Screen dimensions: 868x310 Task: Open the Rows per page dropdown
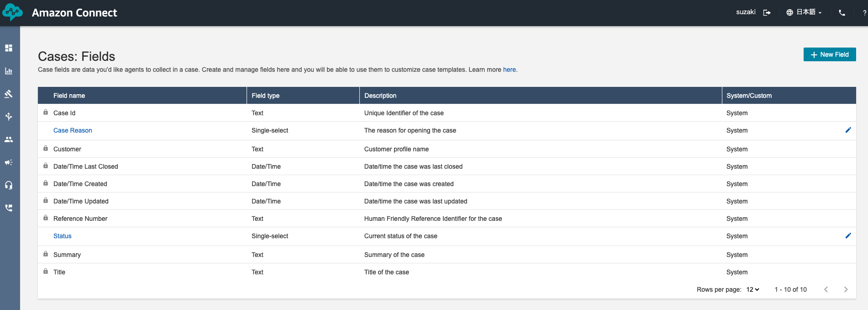coord(752,289)
